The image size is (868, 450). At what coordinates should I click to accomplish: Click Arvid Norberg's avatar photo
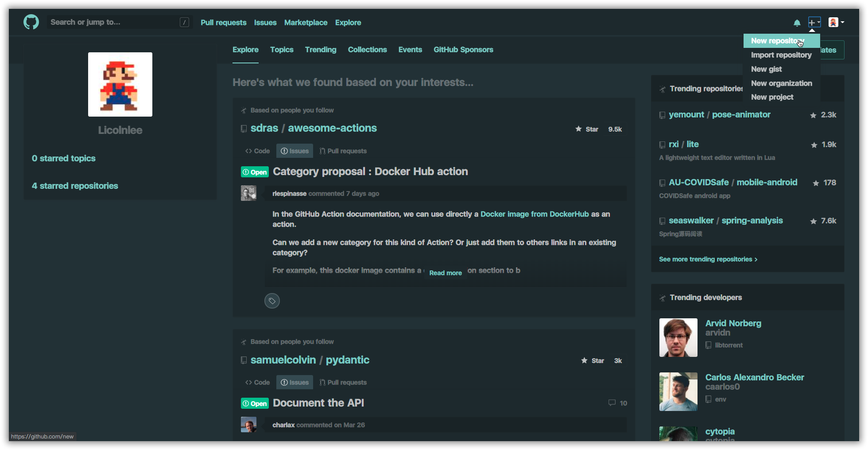coord(678,337)
